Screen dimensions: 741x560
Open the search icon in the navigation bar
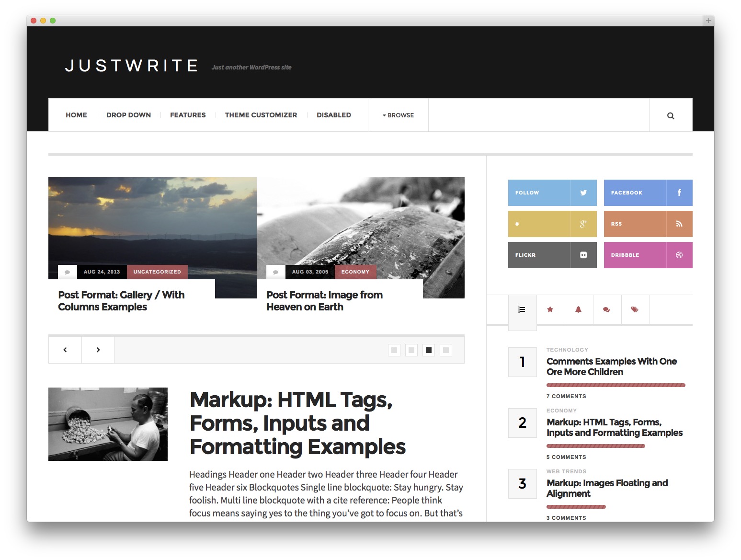[x=670, y=115]
